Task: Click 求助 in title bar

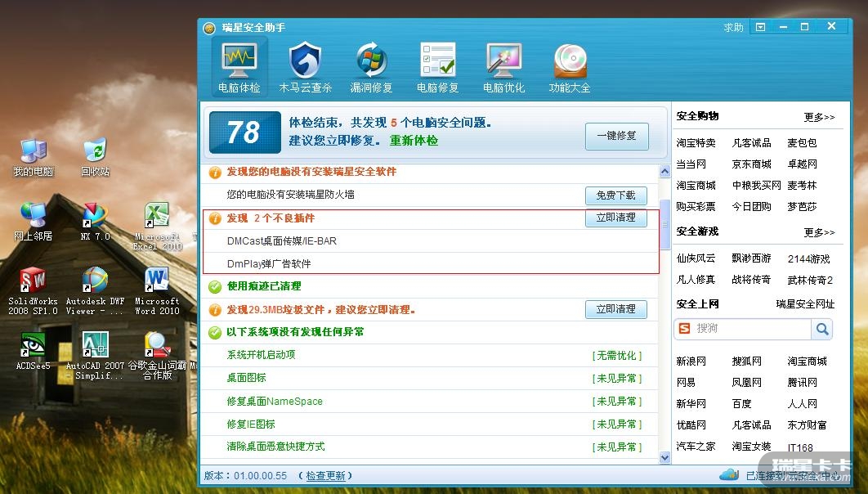Action: (x=733, y=27)
